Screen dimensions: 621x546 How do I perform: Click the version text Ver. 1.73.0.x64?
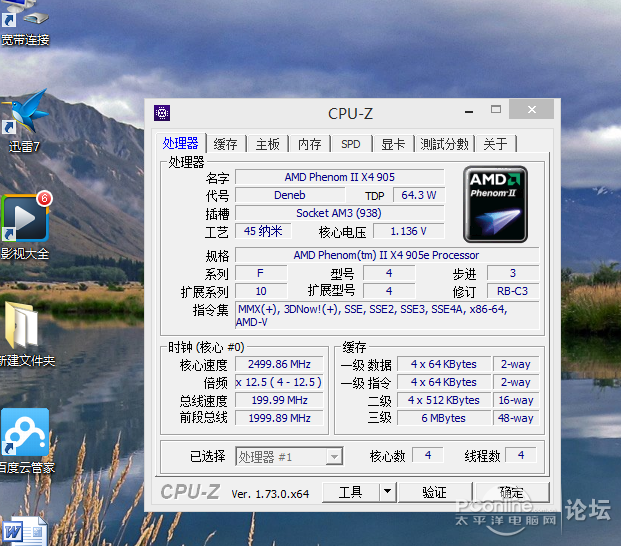(x=270, y=494)
